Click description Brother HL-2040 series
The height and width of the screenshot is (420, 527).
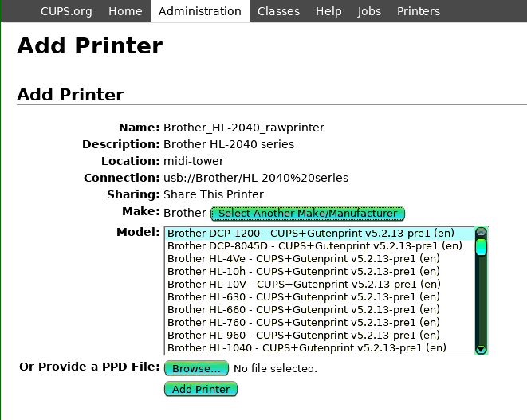pyautogui.click(x=229, y=144)
